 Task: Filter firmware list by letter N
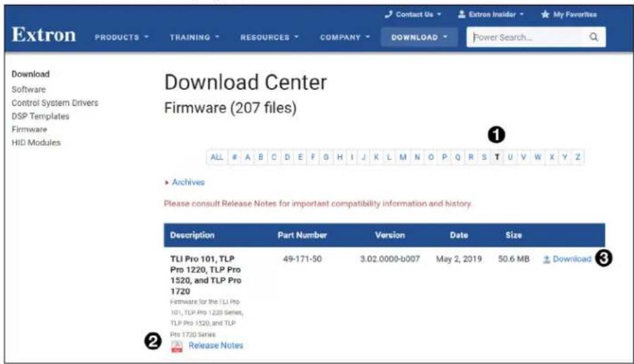(x=418, y=157)
